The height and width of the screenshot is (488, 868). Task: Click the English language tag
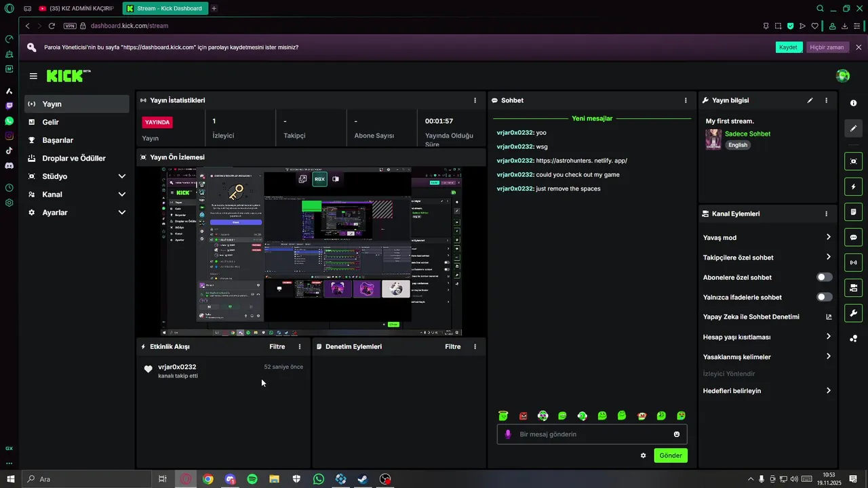click(738, 145)
